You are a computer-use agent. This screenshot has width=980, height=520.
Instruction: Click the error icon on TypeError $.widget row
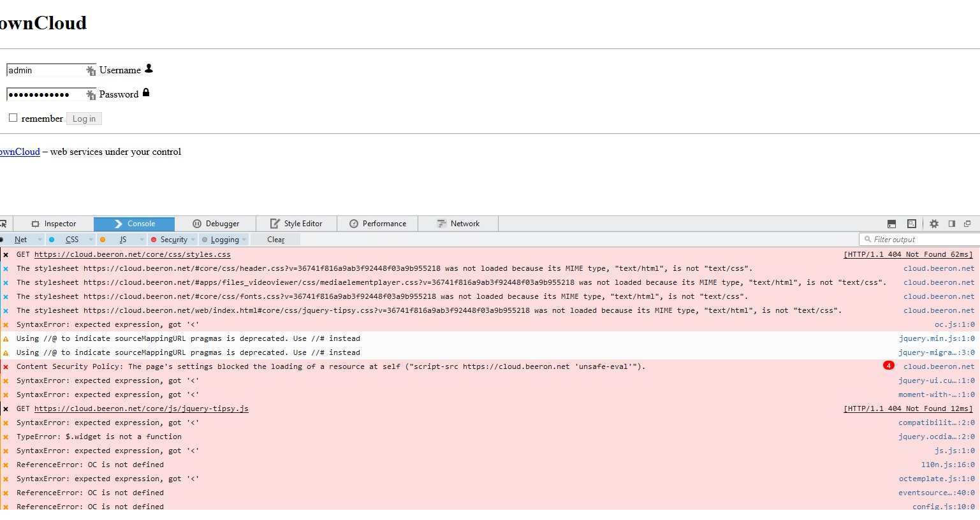[x=6, y=437]
